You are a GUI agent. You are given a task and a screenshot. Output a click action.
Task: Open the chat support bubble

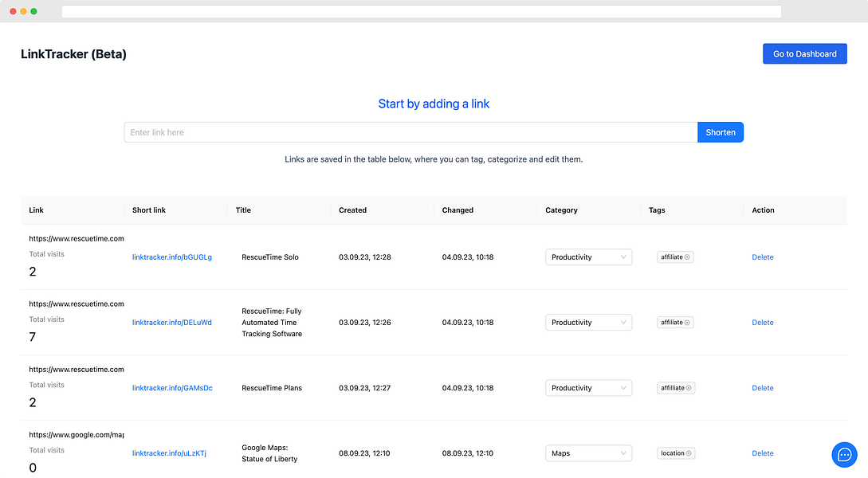(x=844, y=455)
